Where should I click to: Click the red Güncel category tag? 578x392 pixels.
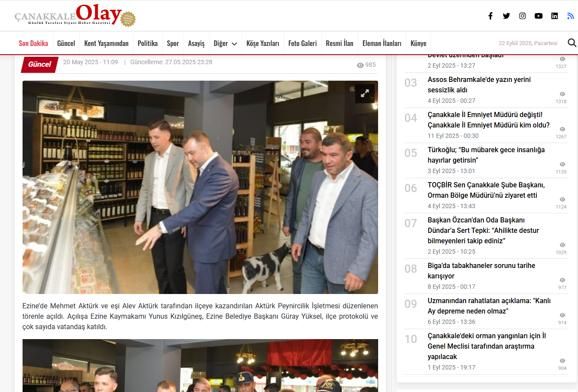pos(39,64)
